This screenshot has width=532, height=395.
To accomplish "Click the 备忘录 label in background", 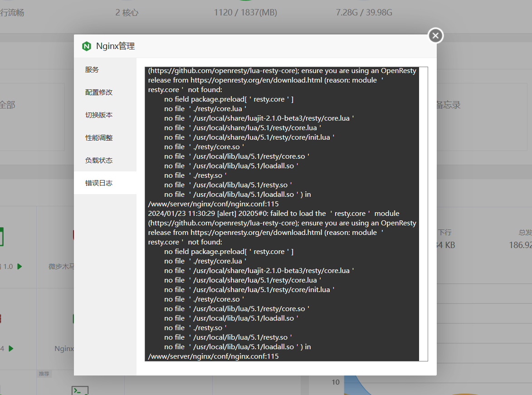I will [448, 105].
